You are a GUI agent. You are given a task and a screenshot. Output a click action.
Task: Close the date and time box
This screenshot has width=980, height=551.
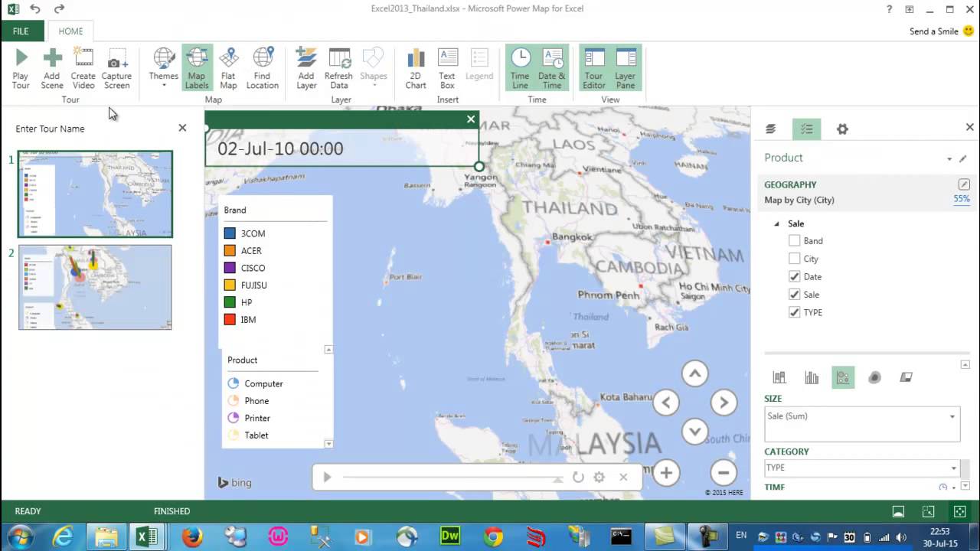point(471,119)
